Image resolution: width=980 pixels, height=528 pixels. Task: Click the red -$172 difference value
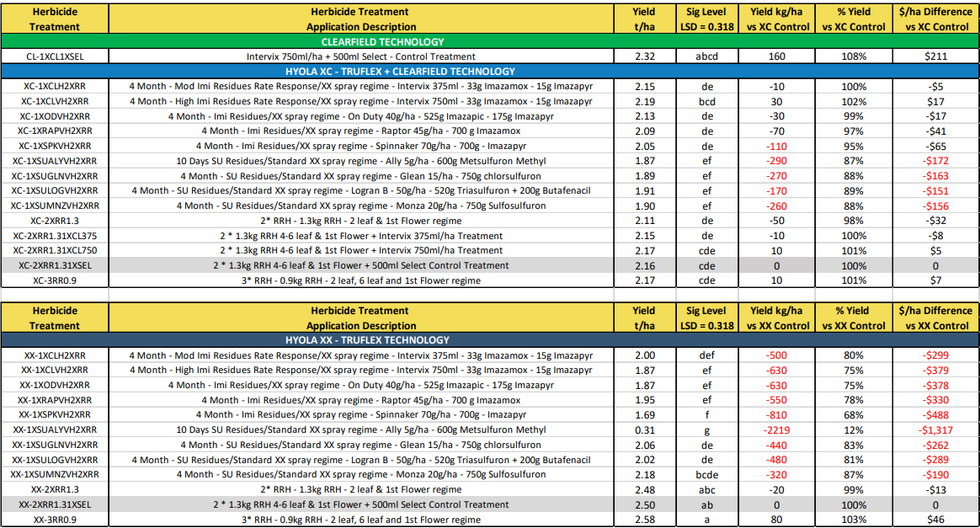pyautogui.click(x=935, y=161)
